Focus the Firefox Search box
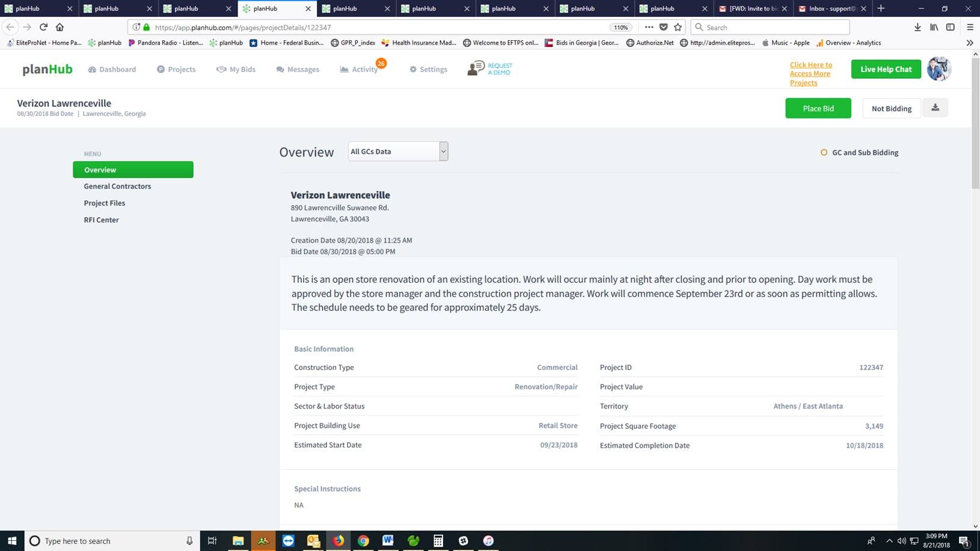The height and width of the screenshot is (551, 980). tap(770, 27)
